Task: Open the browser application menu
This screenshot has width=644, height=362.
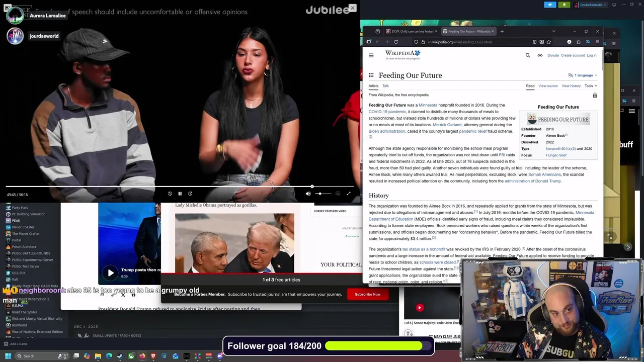Action: 597,42
